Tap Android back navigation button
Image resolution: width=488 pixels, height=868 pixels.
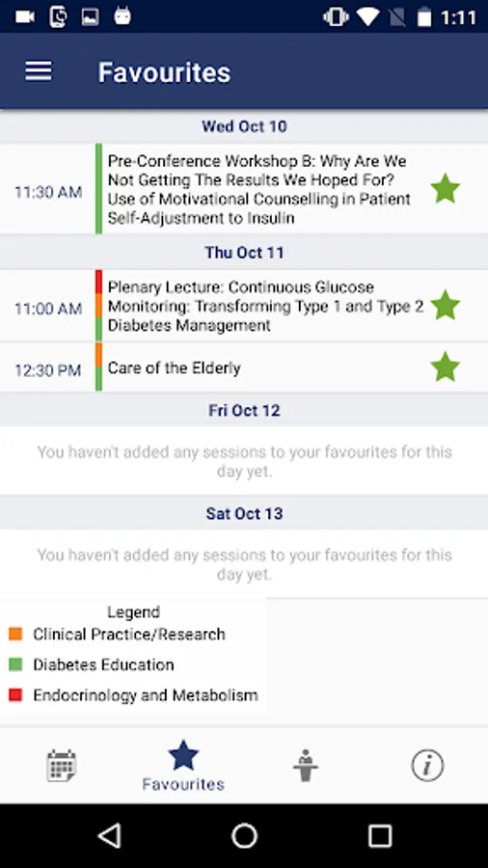click(109, 835)
